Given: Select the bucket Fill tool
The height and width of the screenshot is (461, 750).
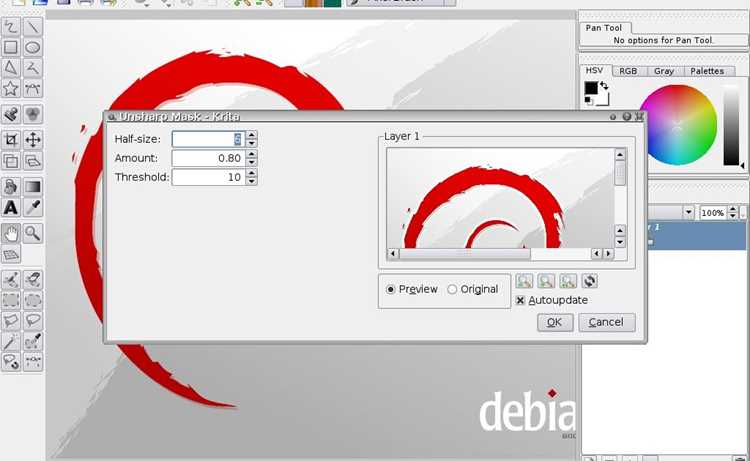Looking at the screenshot, I should 11,187.
